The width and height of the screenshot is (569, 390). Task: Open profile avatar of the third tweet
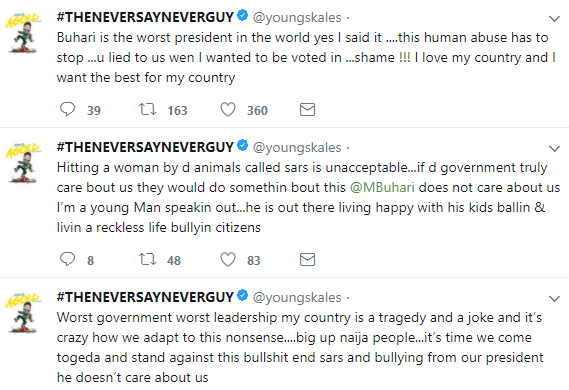coord(23,313)
